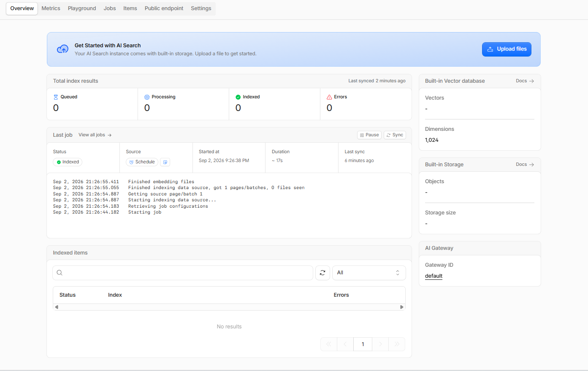Click the 'Getting source page/batch 1' log line
The image size is (588, 371).
click(165, 194)
